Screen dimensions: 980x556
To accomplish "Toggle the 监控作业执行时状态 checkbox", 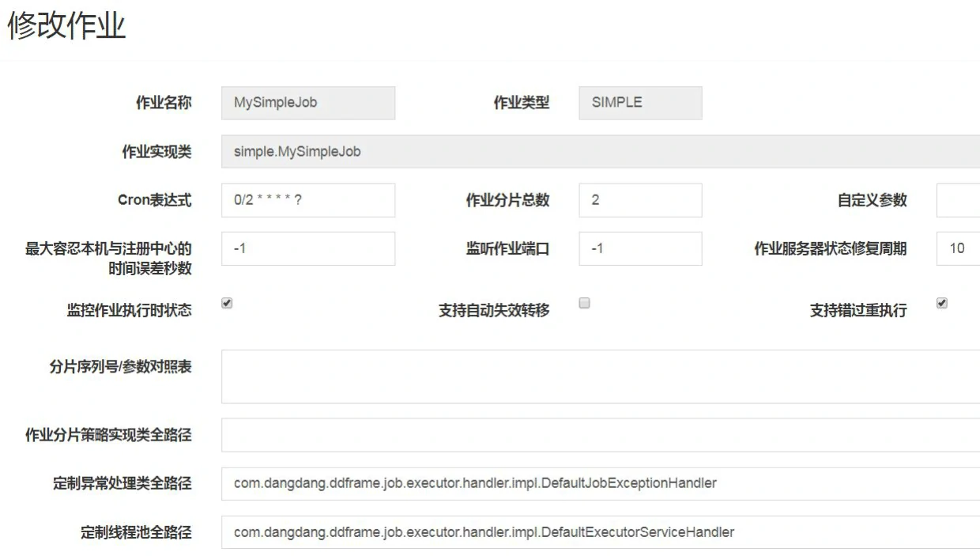I will pos(227,303).
